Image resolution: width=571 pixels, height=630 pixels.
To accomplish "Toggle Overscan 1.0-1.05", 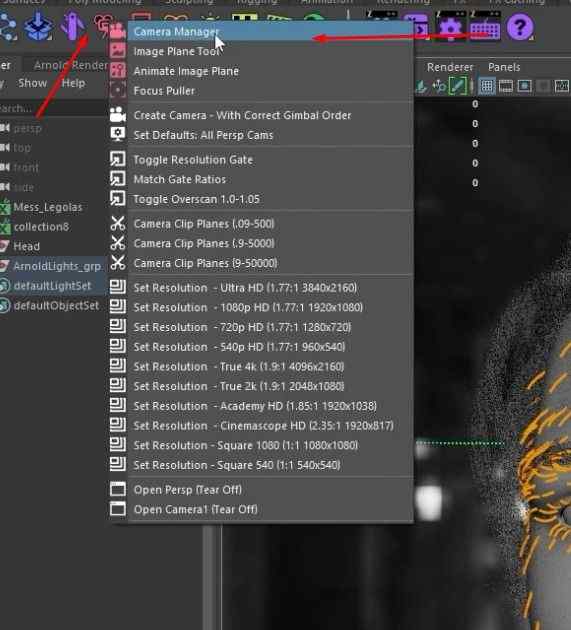I will tap(261, 199).
